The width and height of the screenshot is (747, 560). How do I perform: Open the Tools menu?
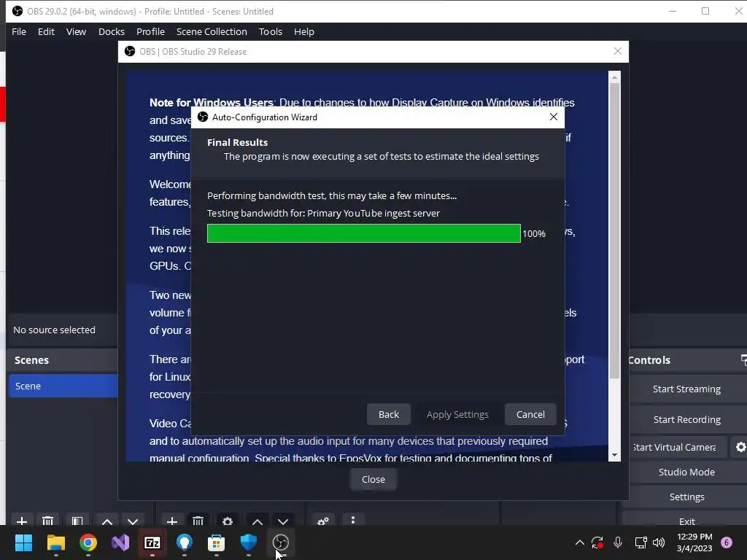coord(271,31)
